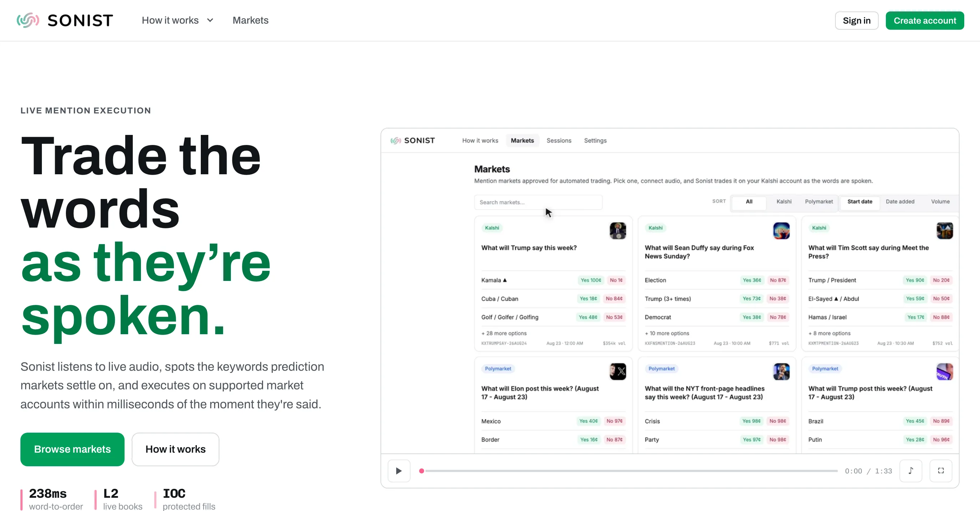Click the video progress bar

[629, 471]
